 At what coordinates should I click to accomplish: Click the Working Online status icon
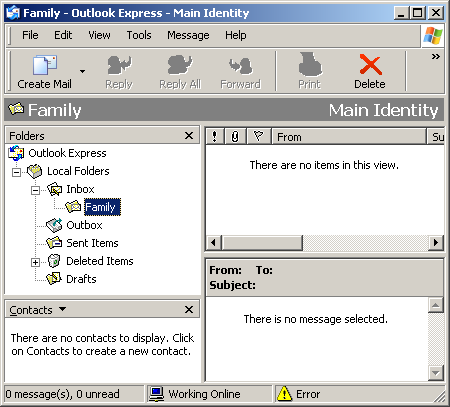(156, 394)
